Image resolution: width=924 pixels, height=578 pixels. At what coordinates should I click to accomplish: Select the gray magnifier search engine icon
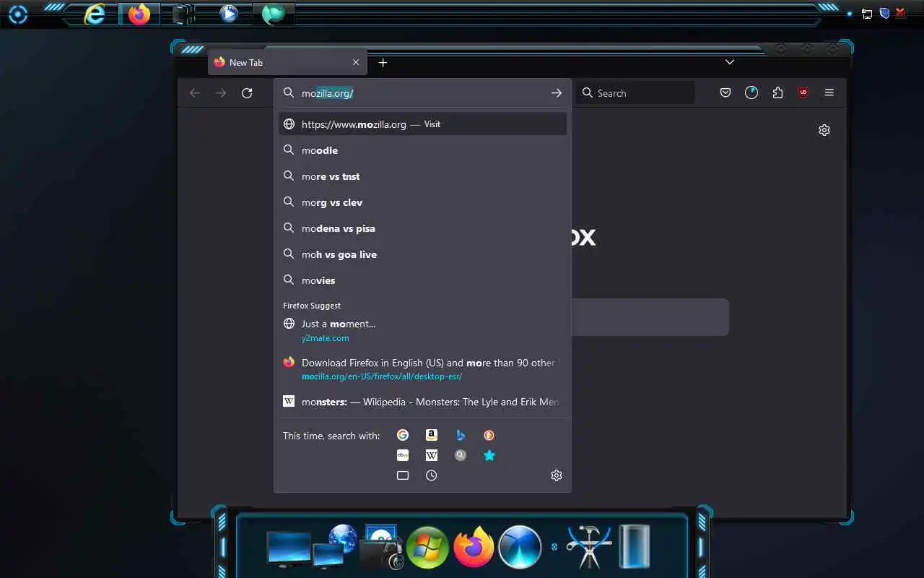click(461, 455)
